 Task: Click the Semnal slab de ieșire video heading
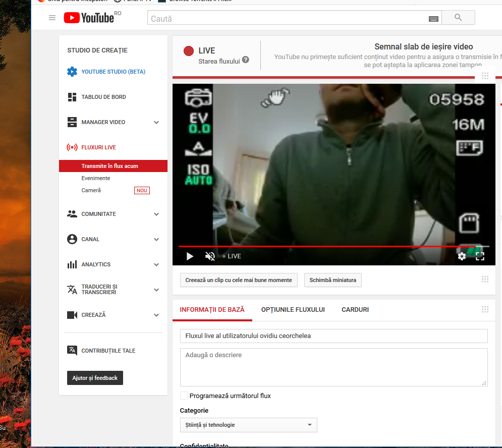[424, 47]
